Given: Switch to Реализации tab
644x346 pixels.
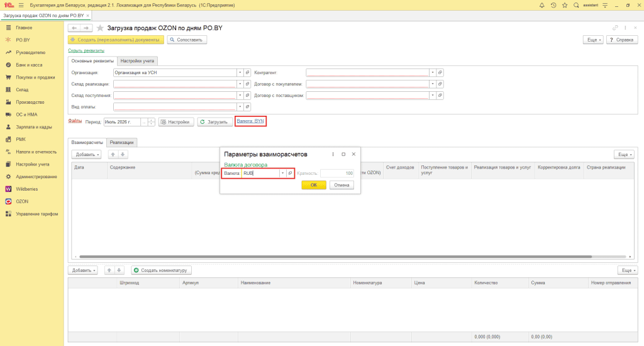Looking at the screenshot, I should (121, 143).
